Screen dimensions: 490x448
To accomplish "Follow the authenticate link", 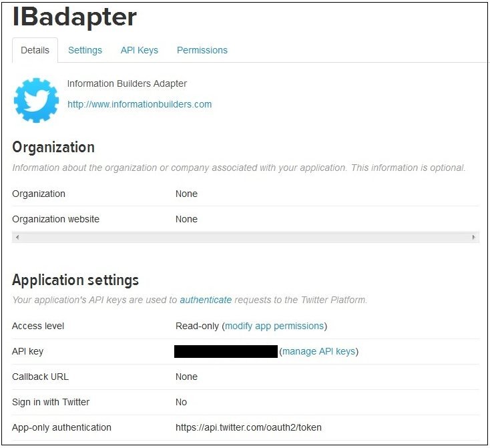I will [x=206, y=300].
